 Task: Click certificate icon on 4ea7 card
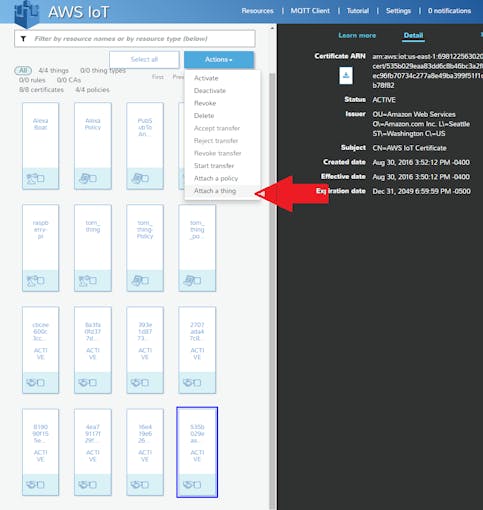click(83, 484)
